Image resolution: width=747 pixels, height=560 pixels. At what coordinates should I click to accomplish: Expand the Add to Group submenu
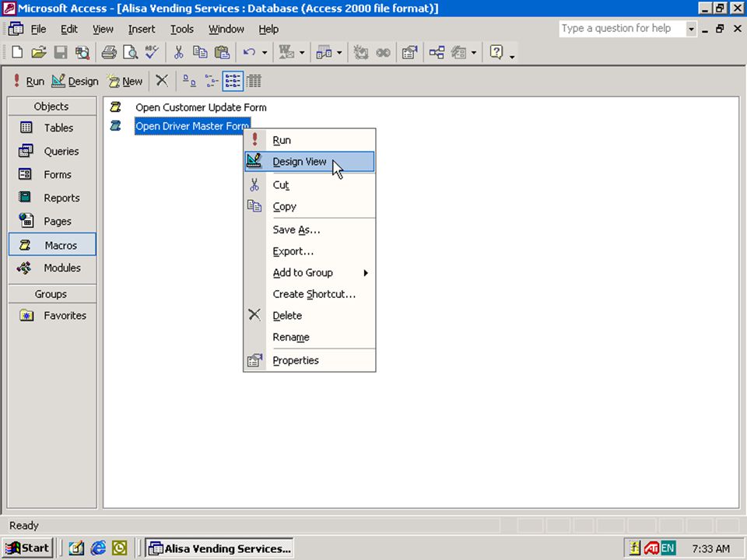(x=310, y=273)
